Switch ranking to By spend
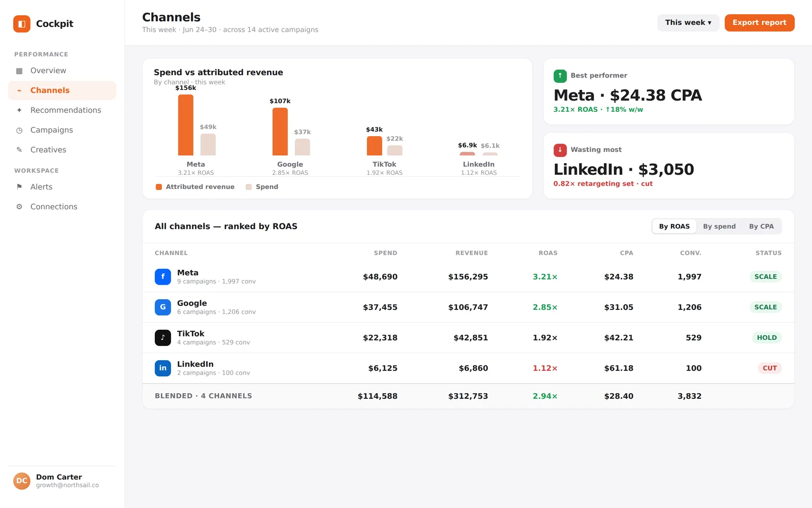Image resolution: width=812 pixels, height=508 pixels. click(719, 227)
